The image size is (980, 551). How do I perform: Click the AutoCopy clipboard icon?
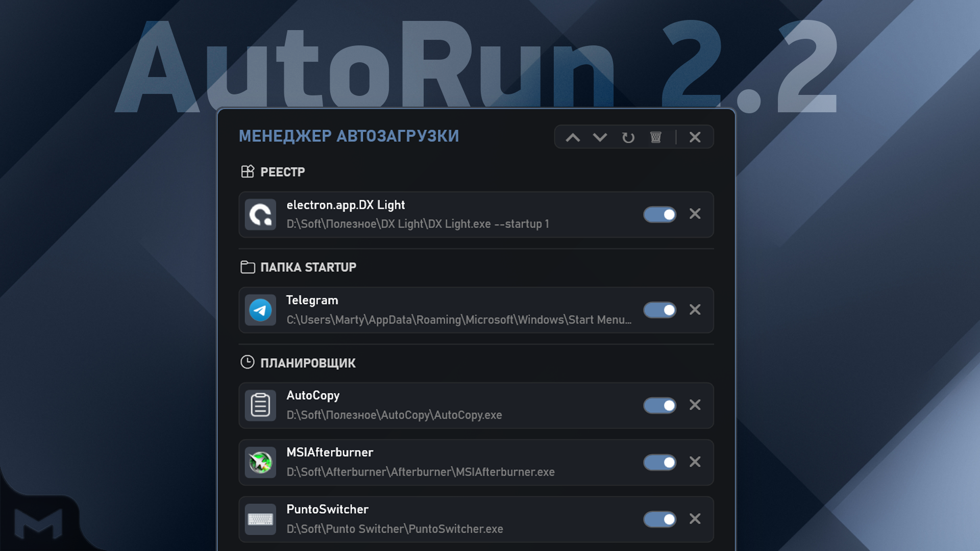[260, 406]
